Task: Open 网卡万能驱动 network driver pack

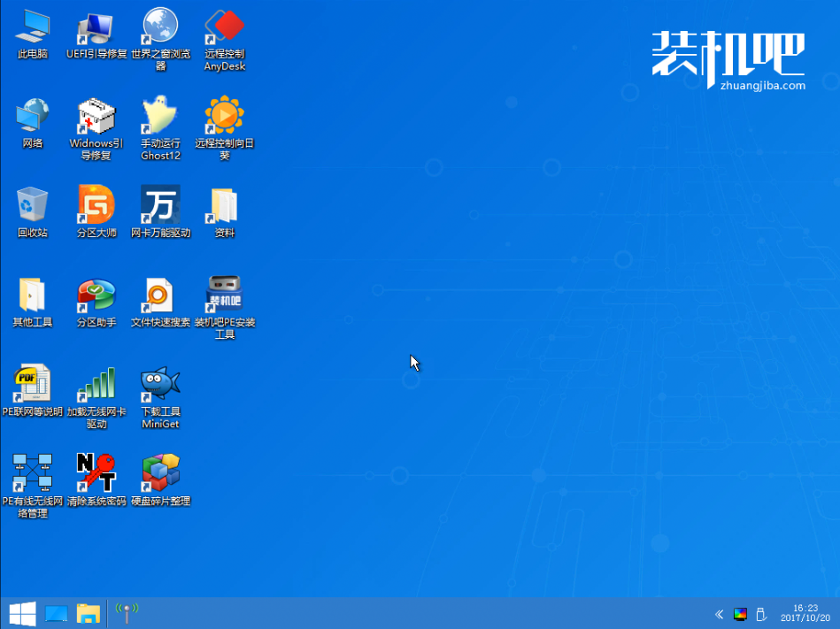Action: click(160, 203)
